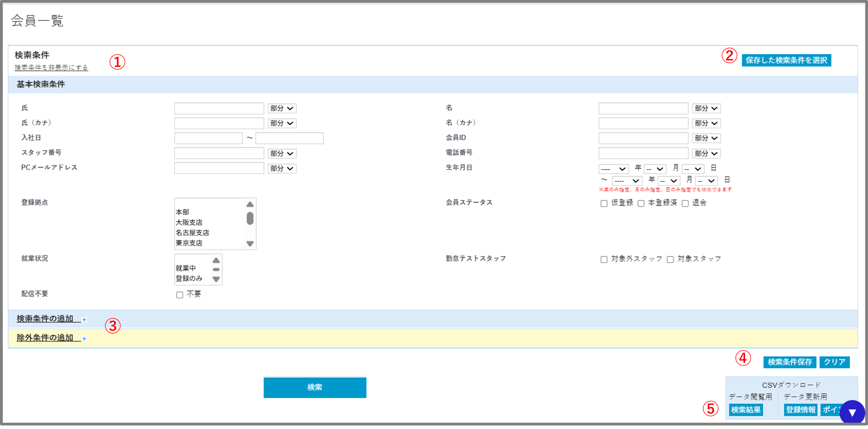Click the large 検索 button
The width and height of the screenshot is (868, 429).
[x=315, y=388]
